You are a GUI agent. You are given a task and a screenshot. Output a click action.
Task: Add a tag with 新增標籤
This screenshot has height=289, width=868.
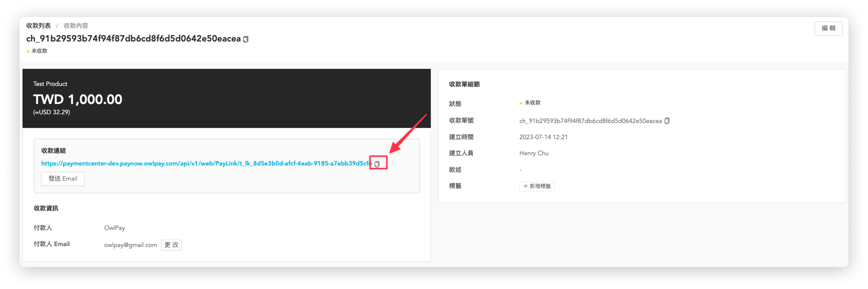point(536,186)
